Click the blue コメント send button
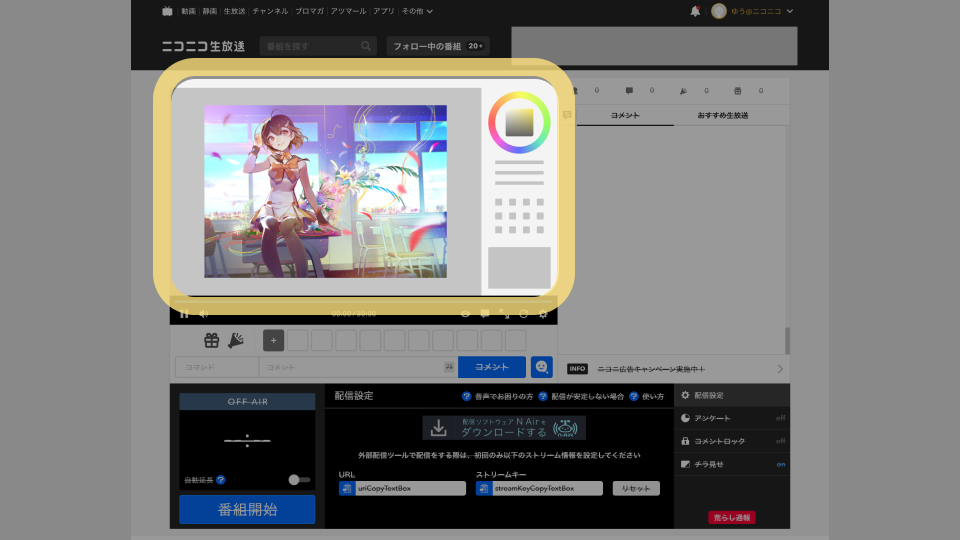Screen dimensions: 960x540 click(492, 367)
